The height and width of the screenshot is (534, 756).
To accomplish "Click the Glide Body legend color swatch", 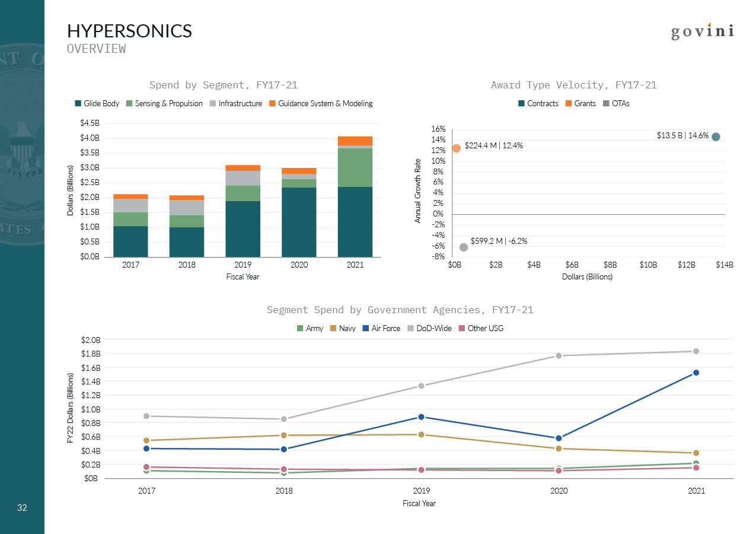I will [x=78, y=103].
